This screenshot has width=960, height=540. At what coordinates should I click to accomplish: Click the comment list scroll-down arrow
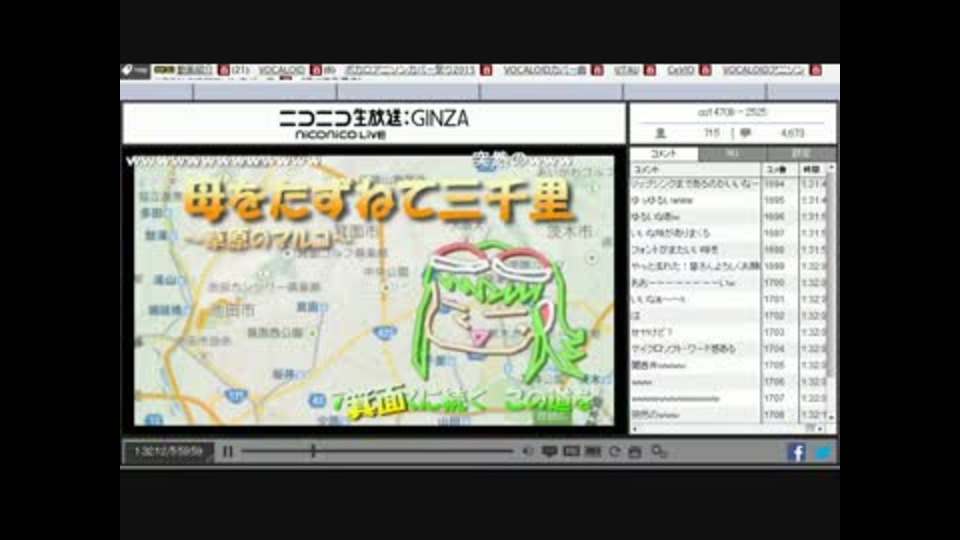point(831,417)
